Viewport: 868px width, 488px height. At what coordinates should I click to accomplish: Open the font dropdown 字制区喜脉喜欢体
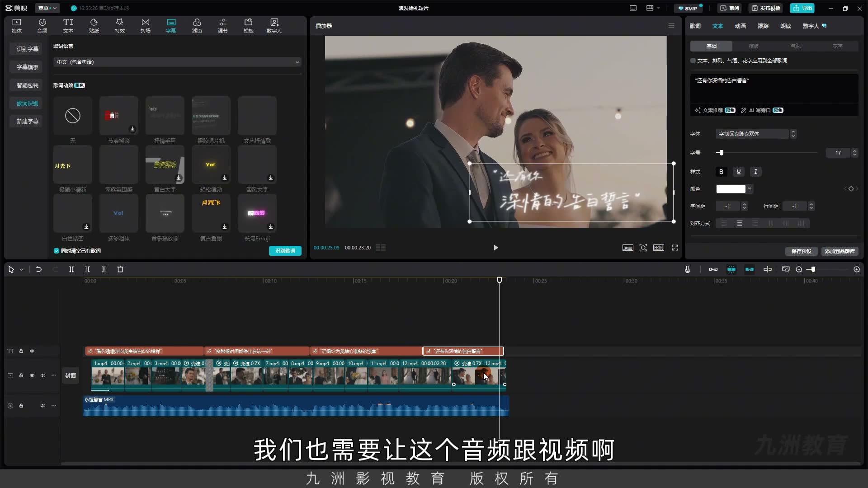[x=756, y=134]
